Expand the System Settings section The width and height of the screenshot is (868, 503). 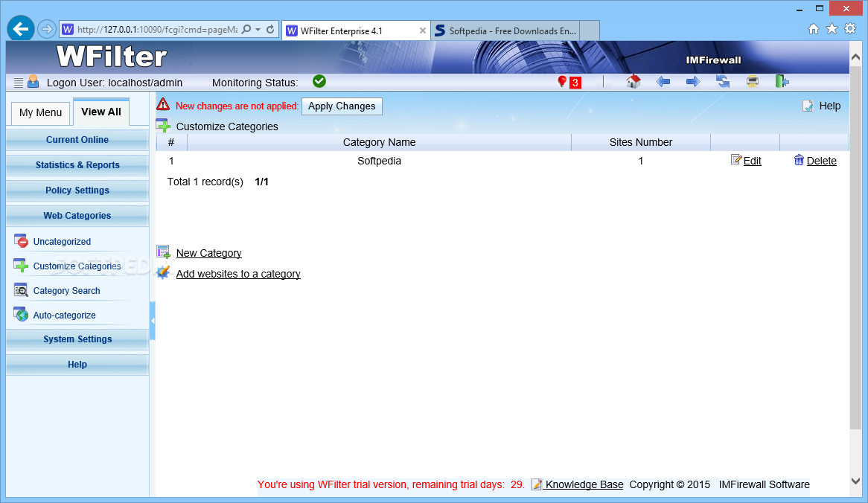[77, 339]
